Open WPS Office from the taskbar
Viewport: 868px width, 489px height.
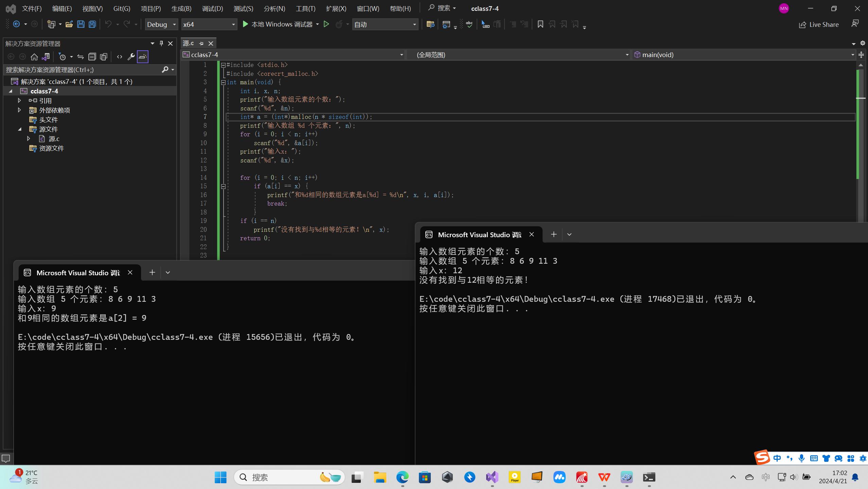coord(604,477)
